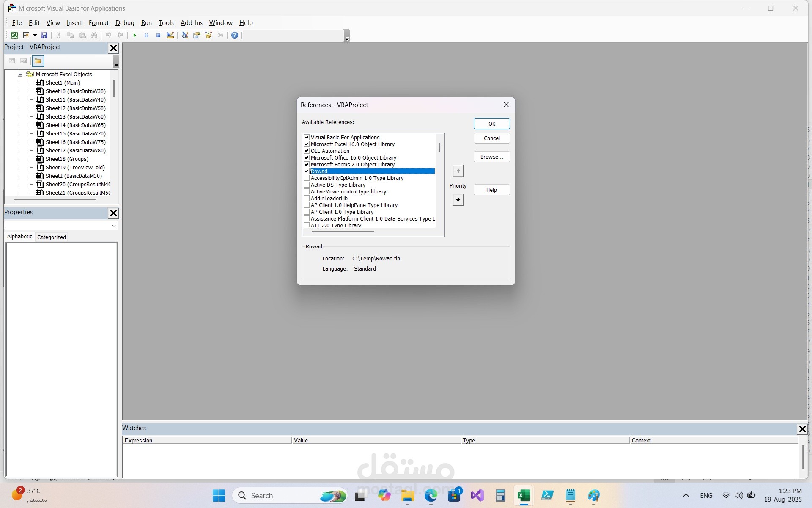Click Help button in References dialog
The image size is (812, 508).
(x=491, y=190)
